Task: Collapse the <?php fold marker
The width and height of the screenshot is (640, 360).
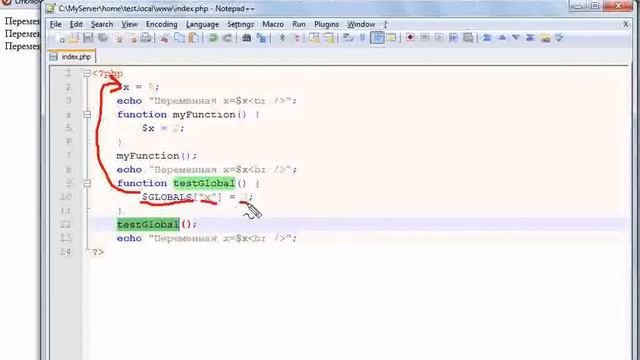Action: pos(87,74)
